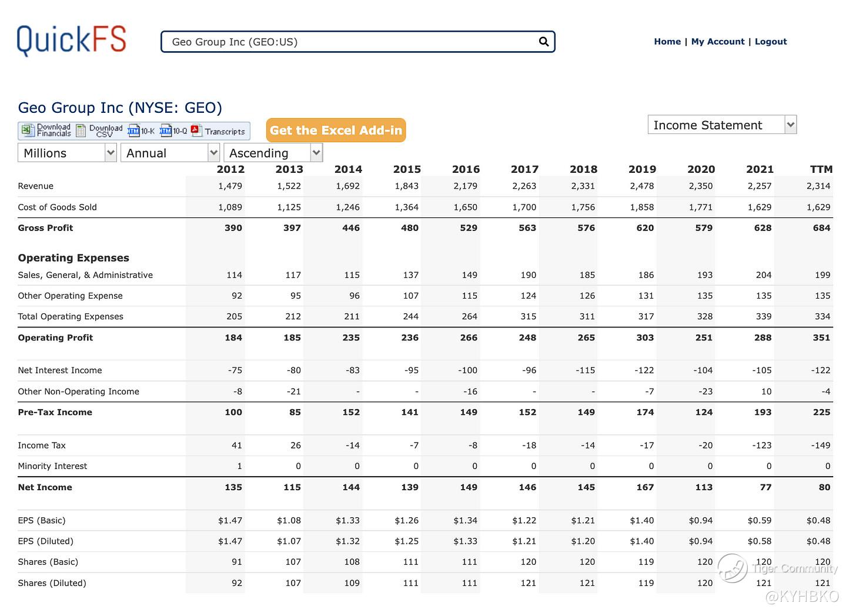Go to the Home page link
856x616 pixels.
pyautogui.click(x=667, y=42)
